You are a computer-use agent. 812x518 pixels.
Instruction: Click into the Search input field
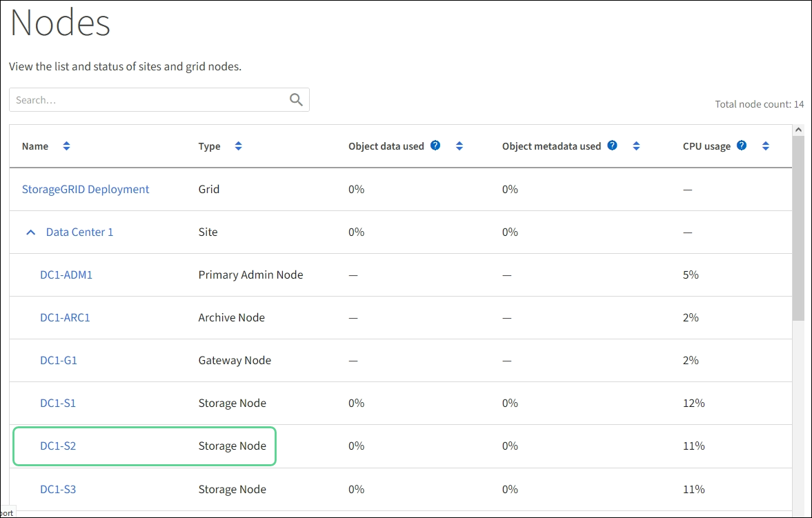pos(148,100)
